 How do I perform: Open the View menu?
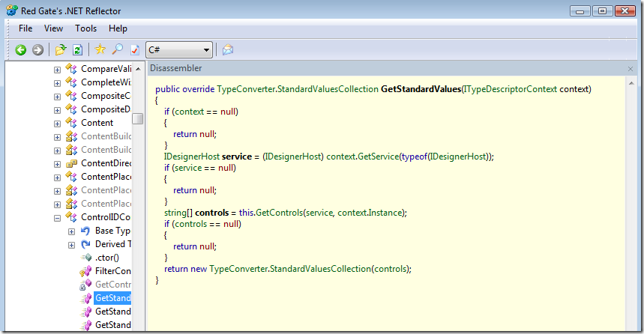pos(53,28)
